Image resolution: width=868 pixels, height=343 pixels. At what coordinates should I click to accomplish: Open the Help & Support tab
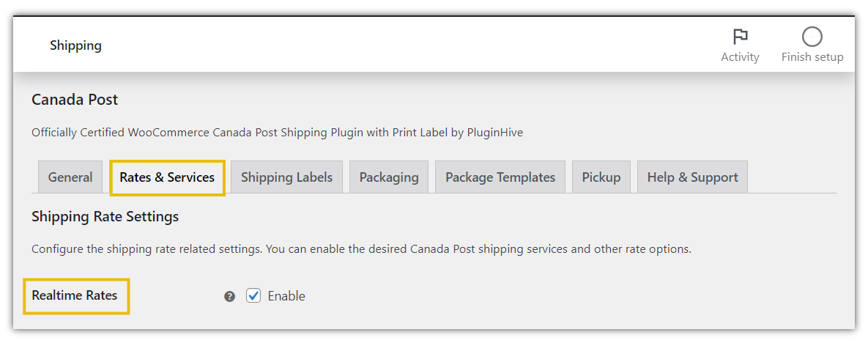click(x=692, y=177)
